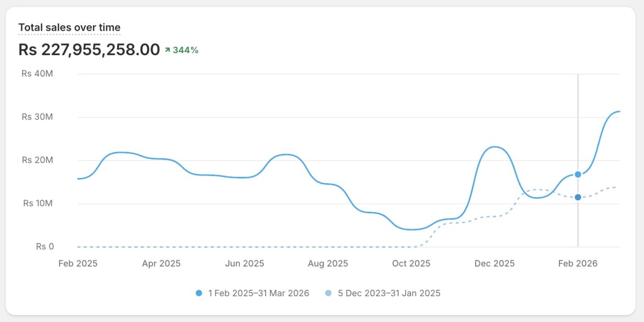Click the 'Feb 2025' x-axis label
Viewport: 644px width, 322px height.
point(78,264)
